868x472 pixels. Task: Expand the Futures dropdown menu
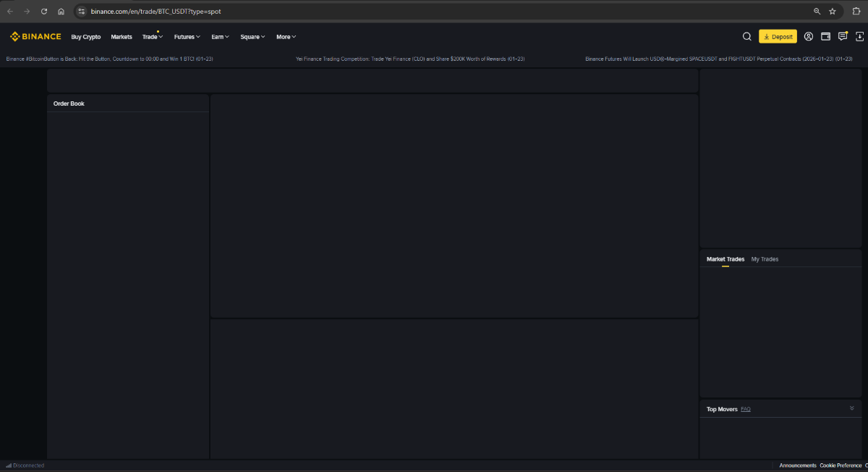click(187, 37)
